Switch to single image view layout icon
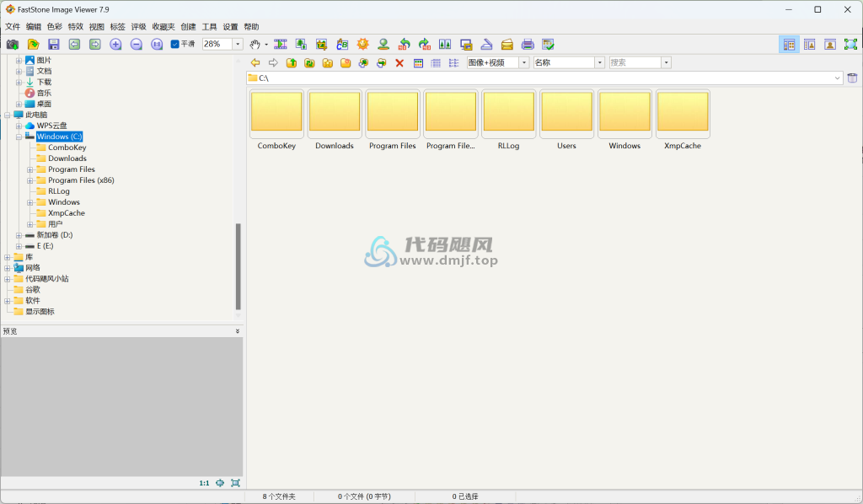863x504 pixels. 830,44
